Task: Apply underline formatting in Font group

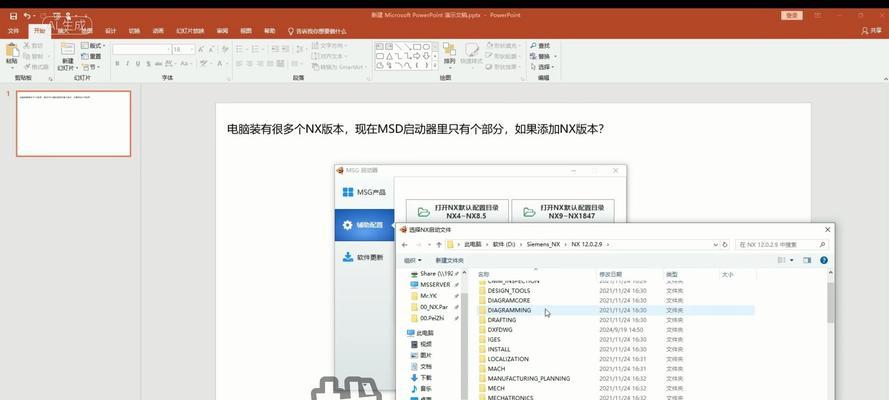Action: point(138,64)
